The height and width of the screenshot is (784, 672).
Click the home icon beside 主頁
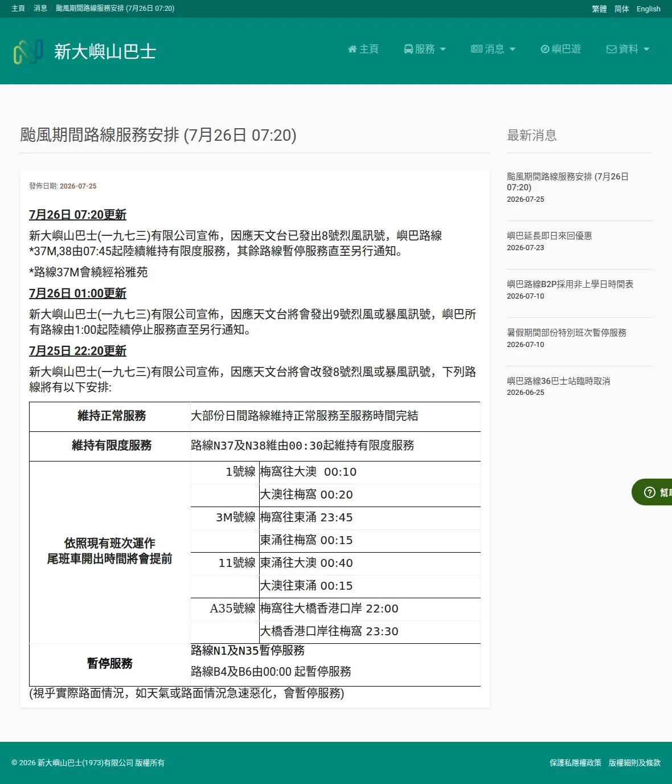click(x=352, y=49)
